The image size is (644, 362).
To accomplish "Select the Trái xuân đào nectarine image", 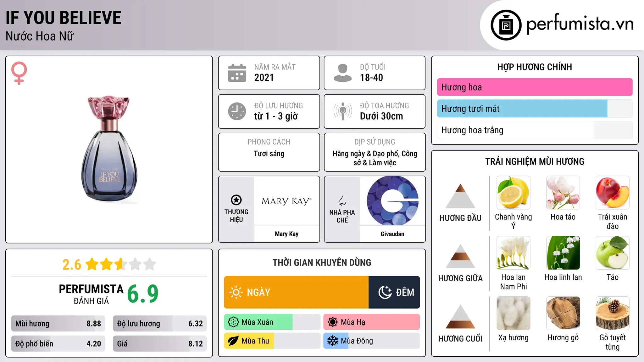I will [613, 193].
